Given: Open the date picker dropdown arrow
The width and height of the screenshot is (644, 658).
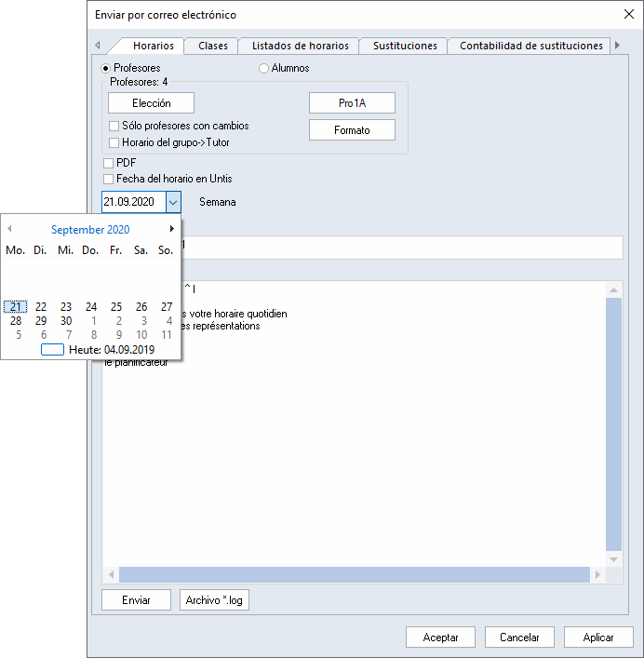Looking at the screenshot, I should [173, 202].
